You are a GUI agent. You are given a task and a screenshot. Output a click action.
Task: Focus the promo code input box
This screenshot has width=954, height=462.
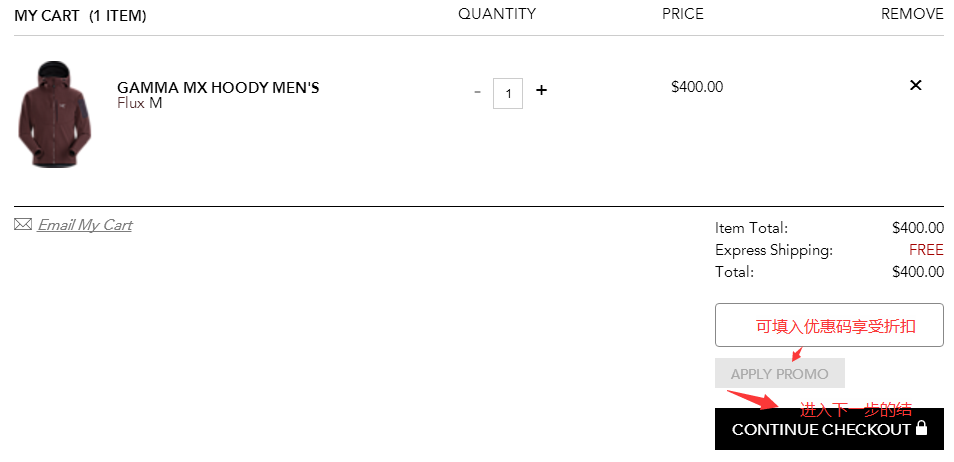tap(829, 325)
